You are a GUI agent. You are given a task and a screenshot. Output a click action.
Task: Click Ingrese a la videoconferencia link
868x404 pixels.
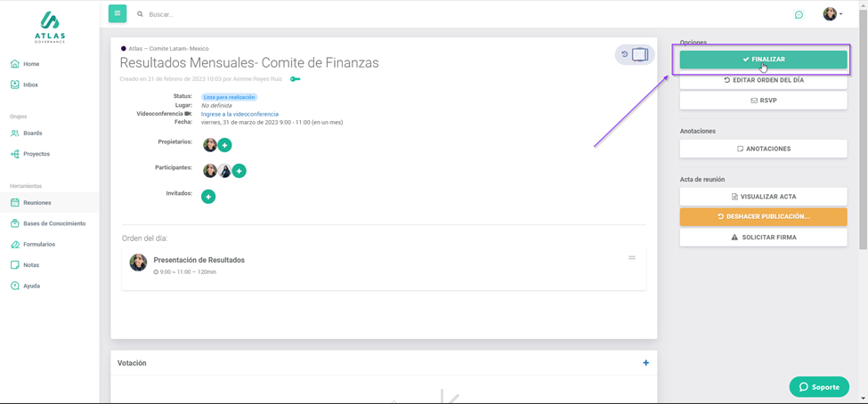(239, 114)
